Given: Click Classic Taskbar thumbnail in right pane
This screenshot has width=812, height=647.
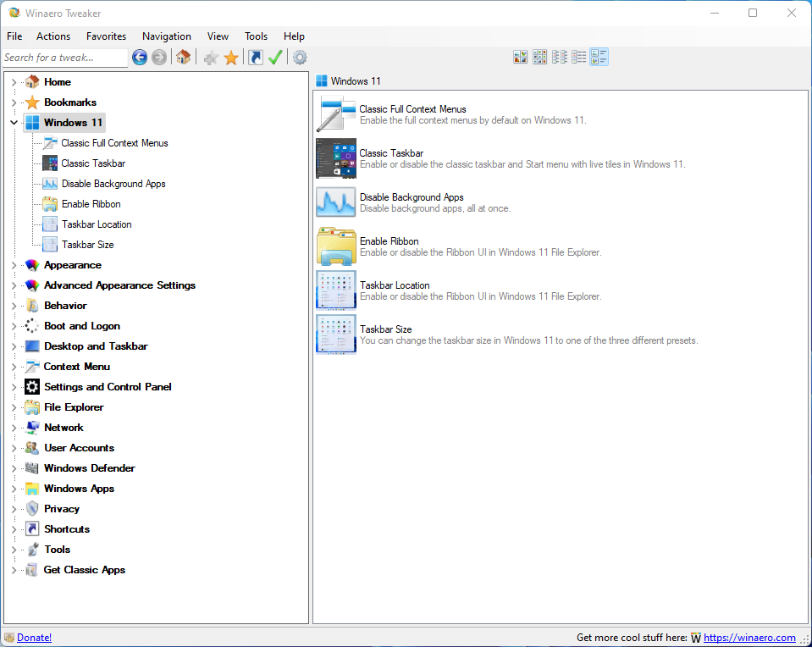Looking at the screenshot, I should pyautogui.click(x=336, y=158).
